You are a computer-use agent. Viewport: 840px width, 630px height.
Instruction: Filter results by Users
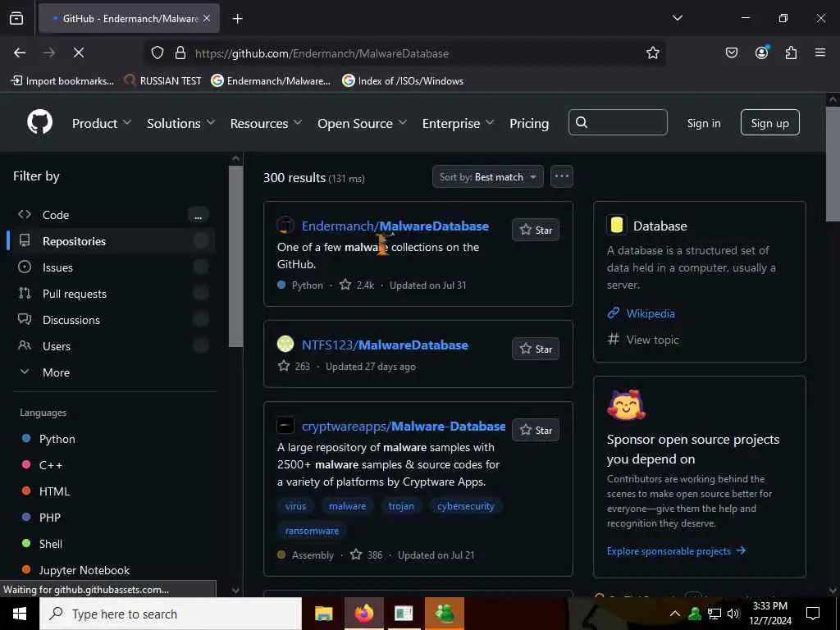click(x=112, y=346)
